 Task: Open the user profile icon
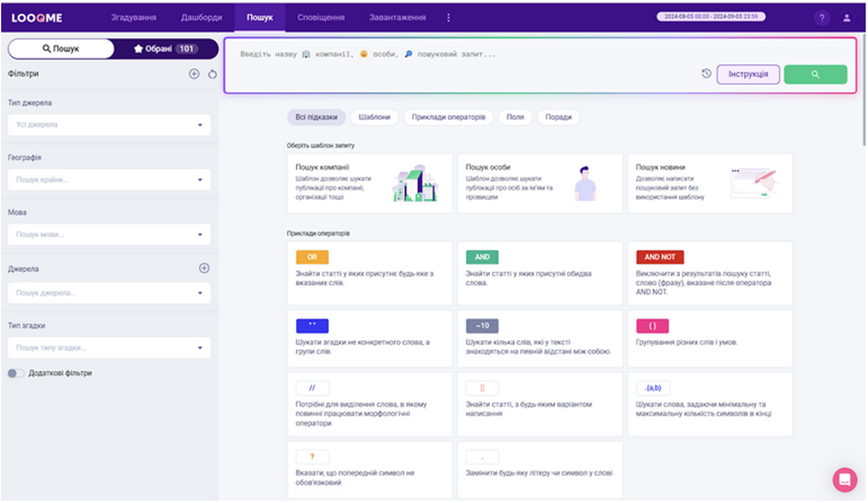[x=847, y=17]
